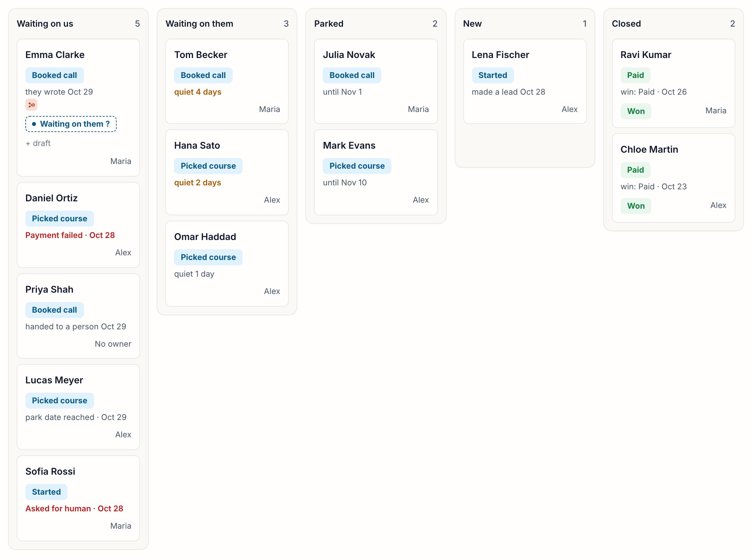Click 'win: Paid · Oct 23' on Chloe Martin
The width and height of the screenshot is (752, 560).
[654, 187]
